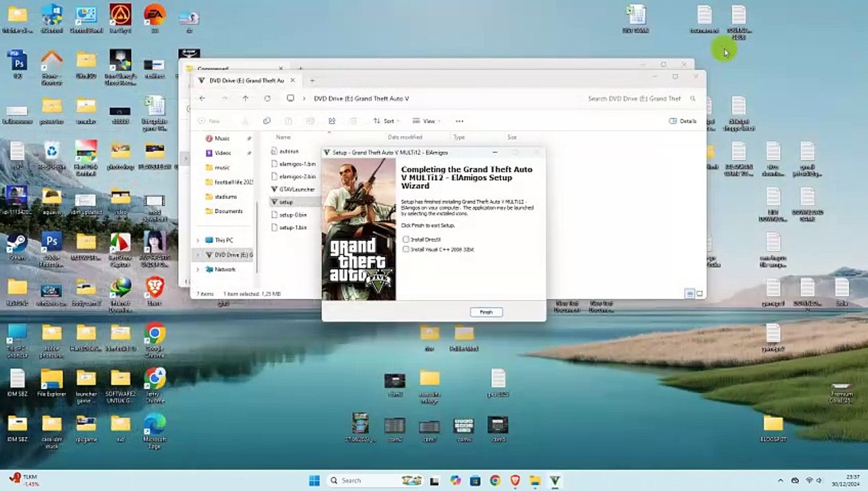Image resolution: width=868 pixels, height=491 pixels.
Task: Minimize the GTA V setup wizard window
Action: [x=495, y=153]
